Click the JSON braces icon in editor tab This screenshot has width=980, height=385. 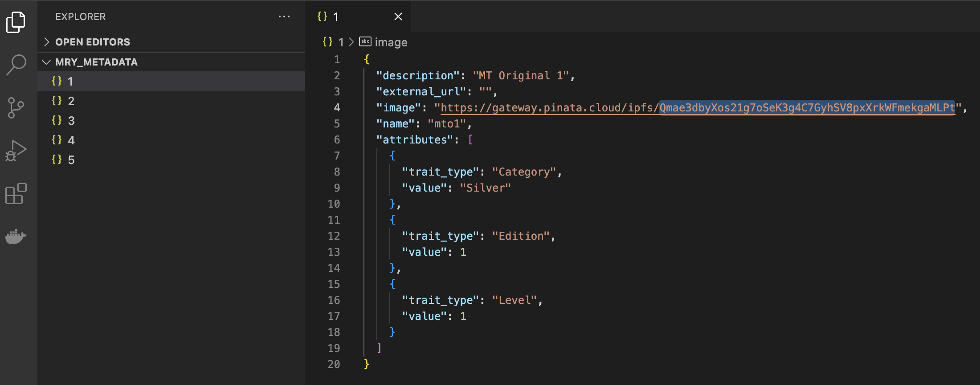coord(322,16)
